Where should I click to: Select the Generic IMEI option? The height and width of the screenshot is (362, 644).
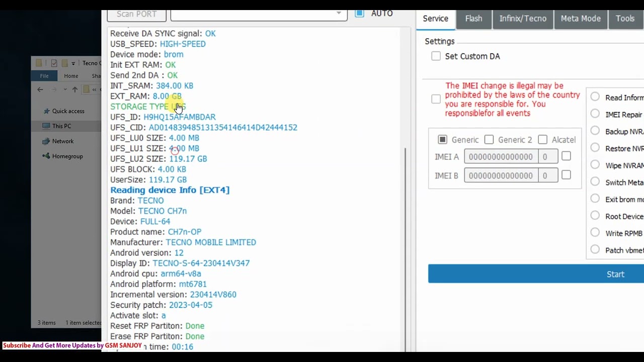(442, 140)
